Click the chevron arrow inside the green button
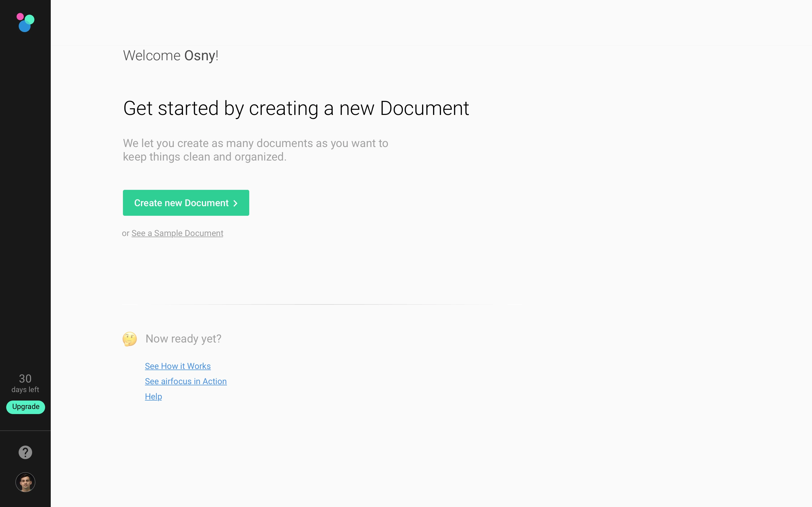Viewport: 812px width, 507px height. pos(235,203)
